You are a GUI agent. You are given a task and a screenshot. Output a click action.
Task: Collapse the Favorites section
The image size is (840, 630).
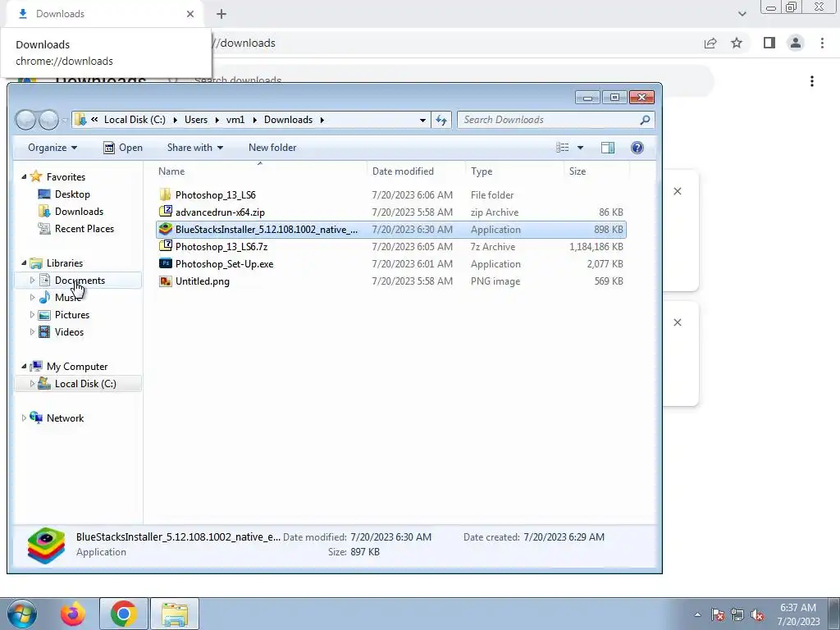tap(24, 177)
